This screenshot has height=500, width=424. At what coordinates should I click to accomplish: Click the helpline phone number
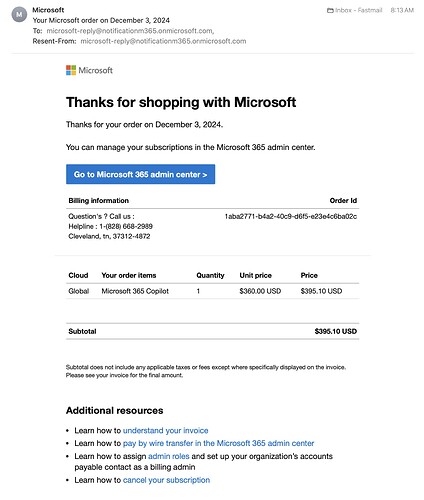click(126, 226)
